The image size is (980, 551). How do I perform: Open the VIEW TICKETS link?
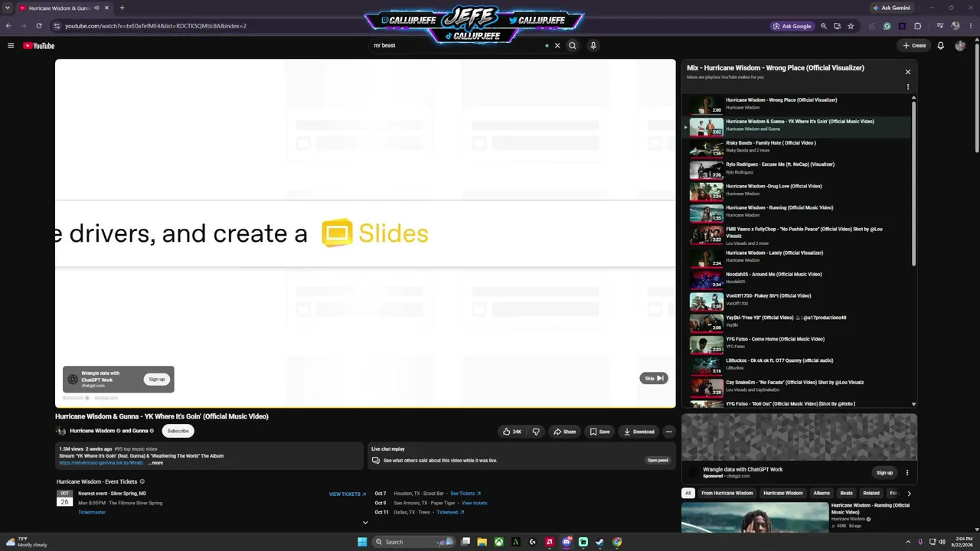pos(348,494)
